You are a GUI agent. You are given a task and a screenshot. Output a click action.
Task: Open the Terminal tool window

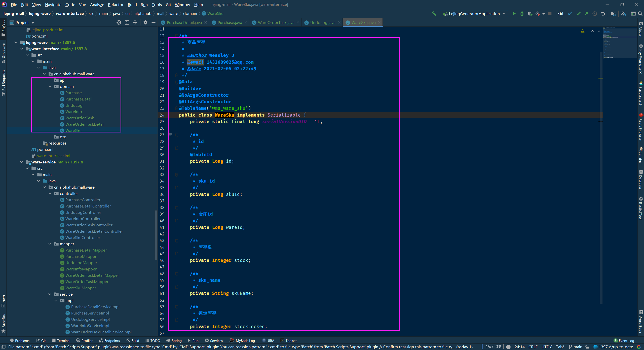pos(61,340)
